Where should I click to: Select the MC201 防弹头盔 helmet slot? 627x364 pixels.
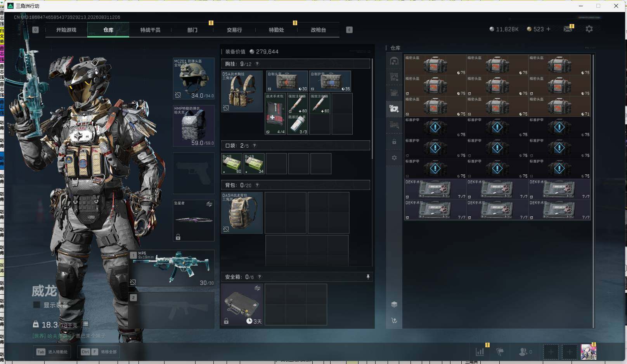click(194, 79)
